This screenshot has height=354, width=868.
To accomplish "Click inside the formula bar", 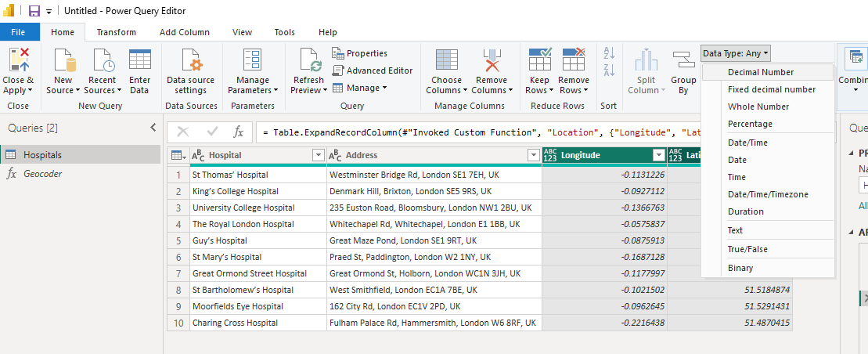I will click(x=540, y=132).
